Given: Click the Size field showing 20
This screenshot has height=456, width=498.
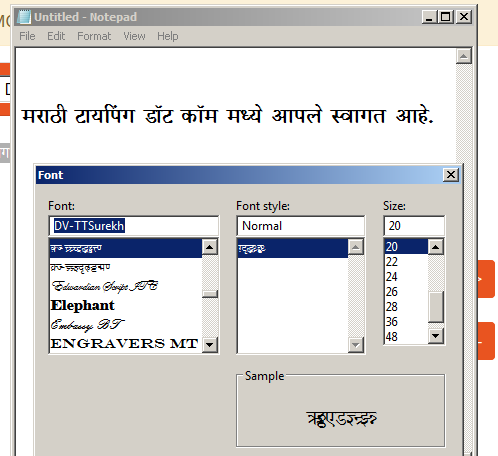Looking at the screenshot, I should tap(414, 226).
